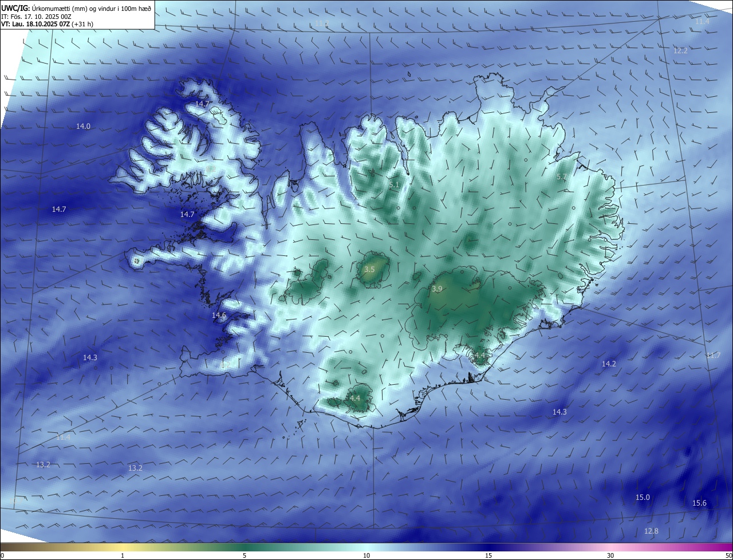
Task: Click the '3.5' value on the glacier
Action: point(369,269)
